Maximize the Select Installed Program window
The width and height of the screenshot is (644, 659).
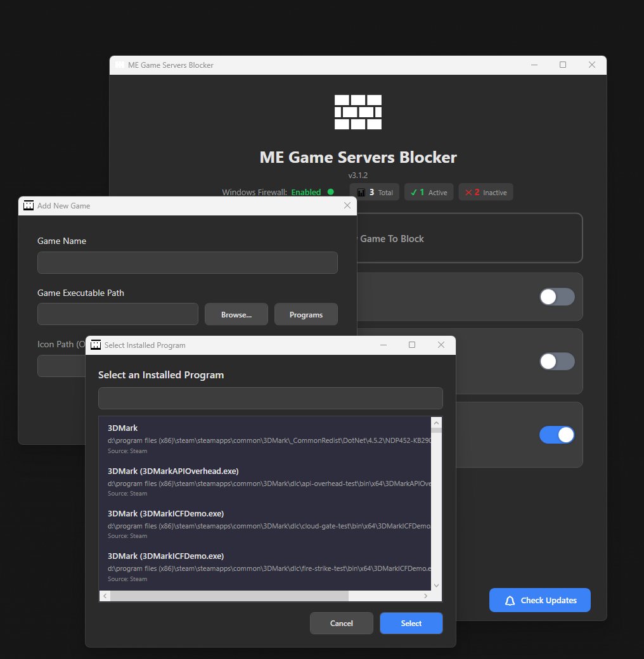tap(412, 345)
